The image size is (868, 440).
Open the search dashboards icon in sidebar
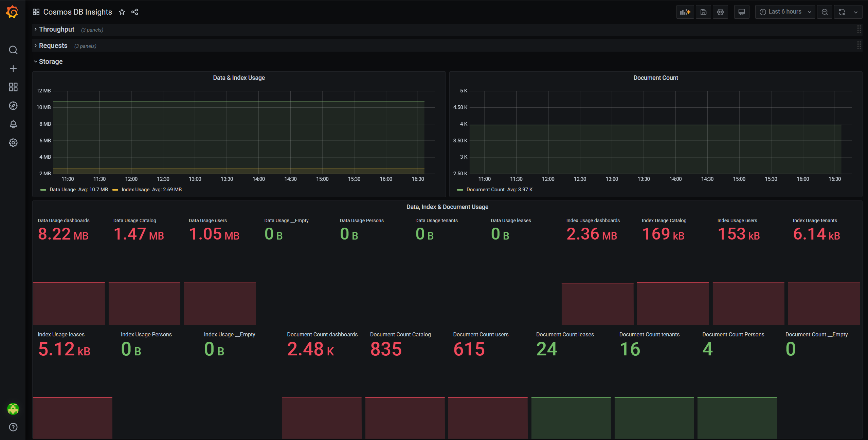(13, 50)
